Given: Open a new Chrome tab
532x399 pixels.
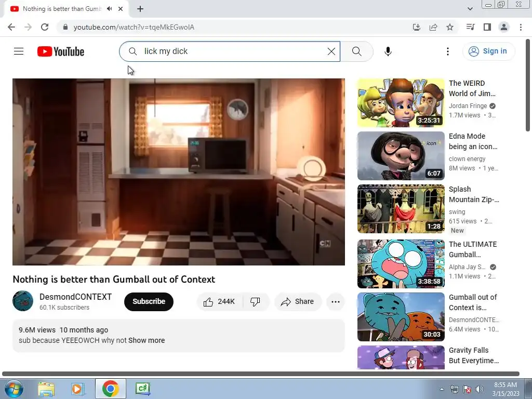Looking at the screenshot, I should click(x=140, y=9).
